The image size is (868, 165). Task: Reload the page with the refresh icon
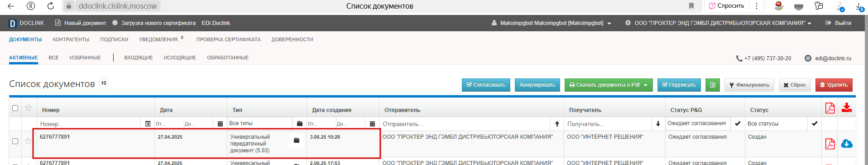coord(51,6)
